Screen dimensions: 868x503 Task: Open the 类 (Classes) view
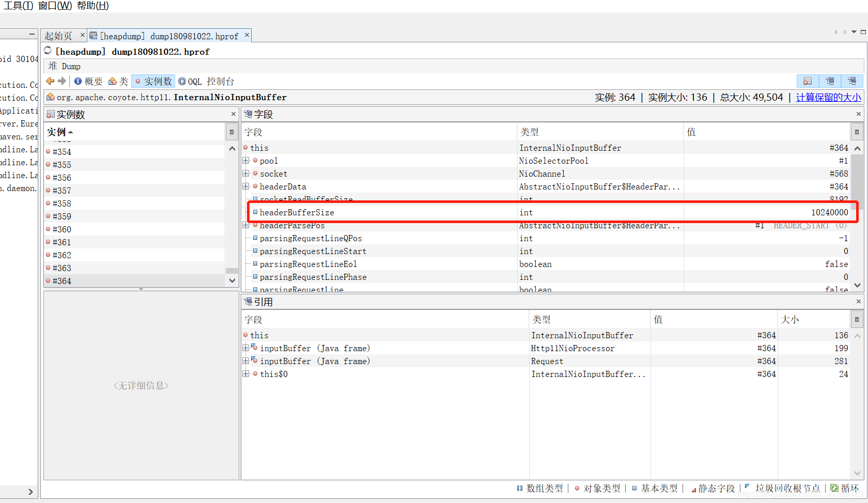(x=118, y=81)
